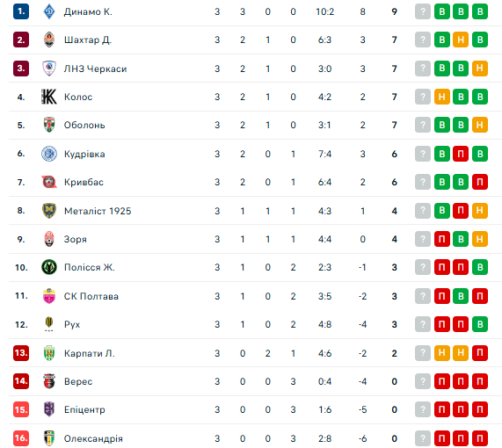Open the Кривбас team link

pyautogui.click(x=84, y=182)
